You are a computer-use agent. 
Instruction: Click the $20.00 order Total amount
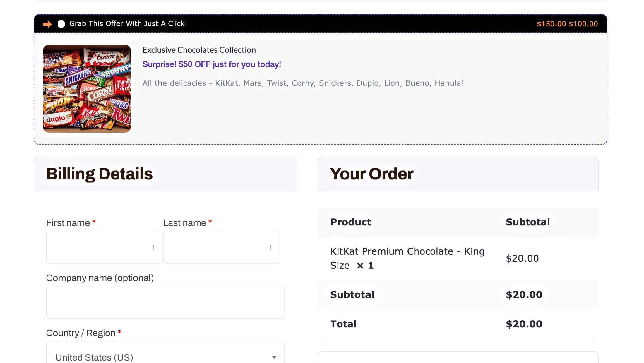point(524,324)
